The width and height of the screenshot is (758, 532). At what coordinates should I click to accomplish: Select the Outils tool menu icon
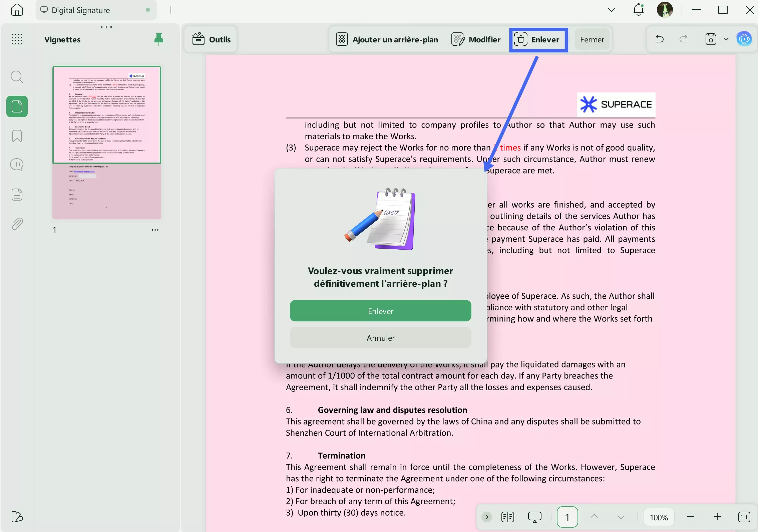click(x=198, y=39)
